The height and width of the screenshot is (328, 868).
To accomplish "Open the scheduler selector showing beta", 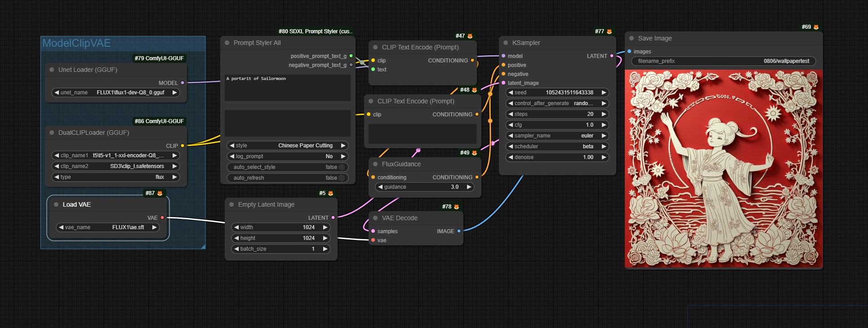I will tap(557, 146).
